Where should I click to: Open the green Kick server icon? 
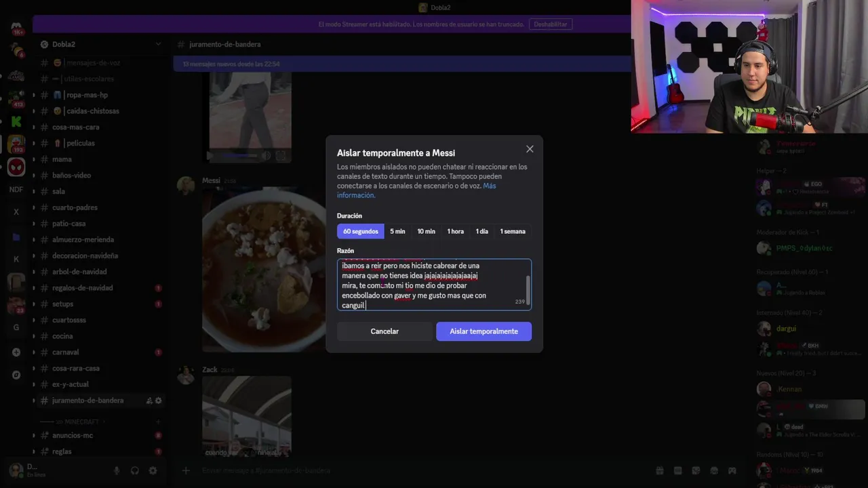pyautogui.click(x=16, y=121)
